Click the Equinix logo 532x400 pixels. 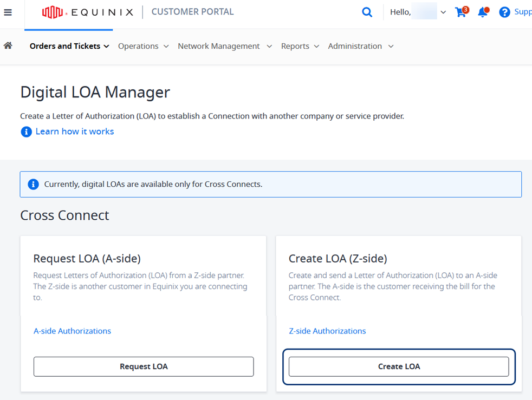[x=88, y=12]
